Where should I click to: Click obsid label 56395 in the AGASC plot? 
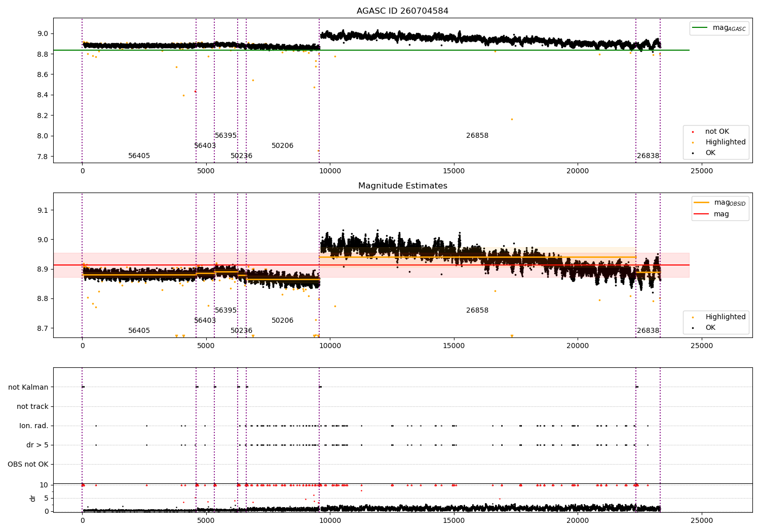pyautogui.click(x=225, y=136)
